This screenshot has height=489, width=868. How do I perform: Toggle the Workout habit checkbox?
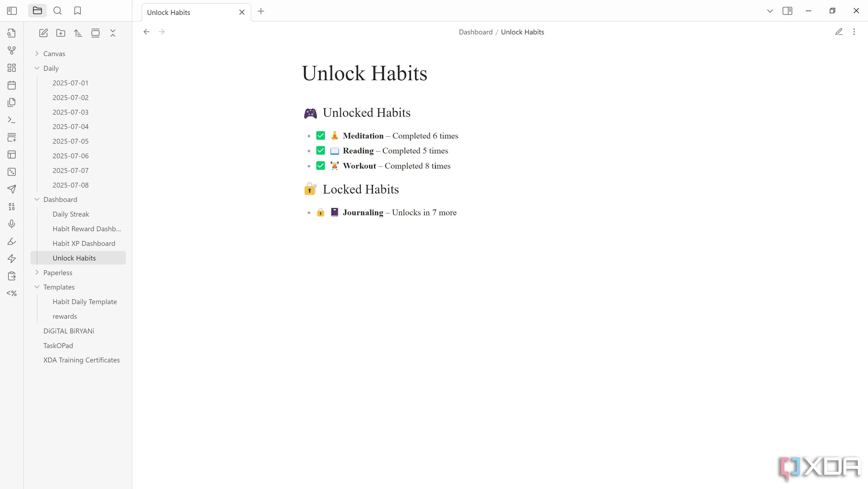tap(320, 166)
